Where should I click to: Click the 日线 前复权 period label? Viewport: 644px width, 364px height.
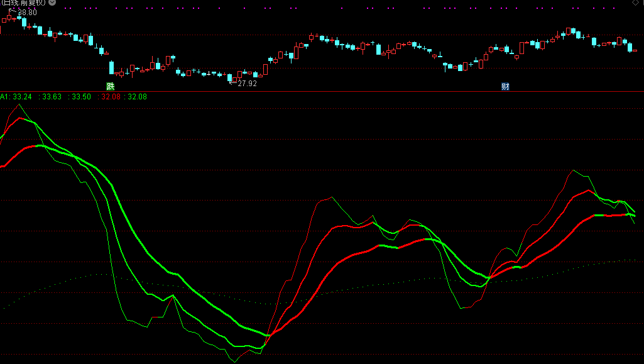pos(24,3)
